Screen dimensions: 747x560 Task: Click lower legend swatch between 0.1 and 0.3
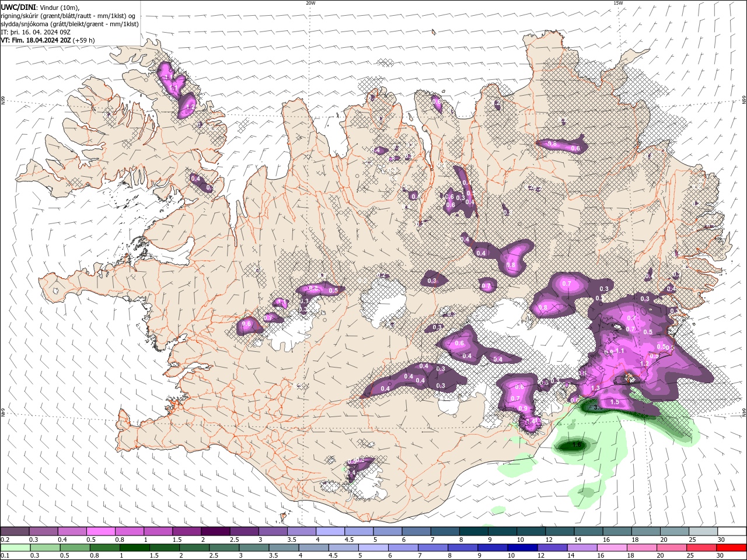(x=15, y=548)
